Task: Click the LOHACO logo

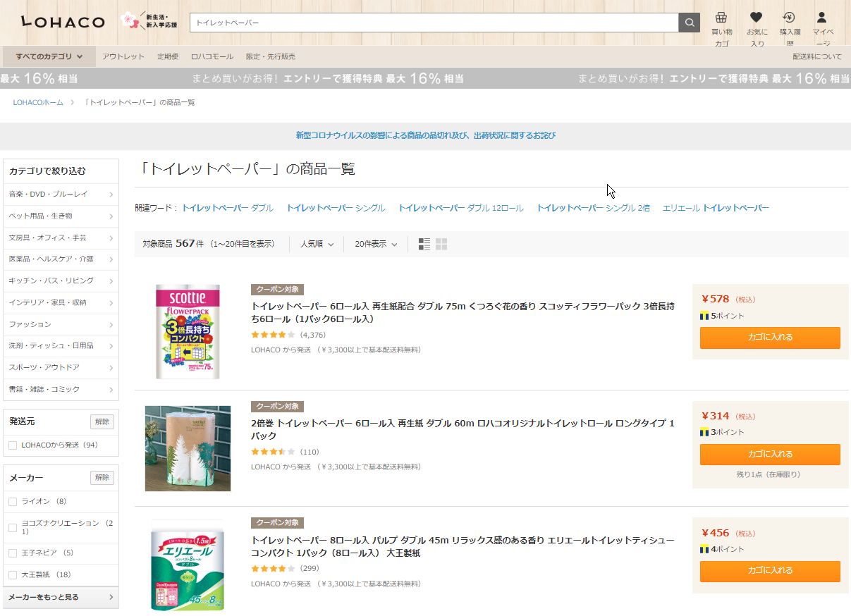Action: [63, 23]
